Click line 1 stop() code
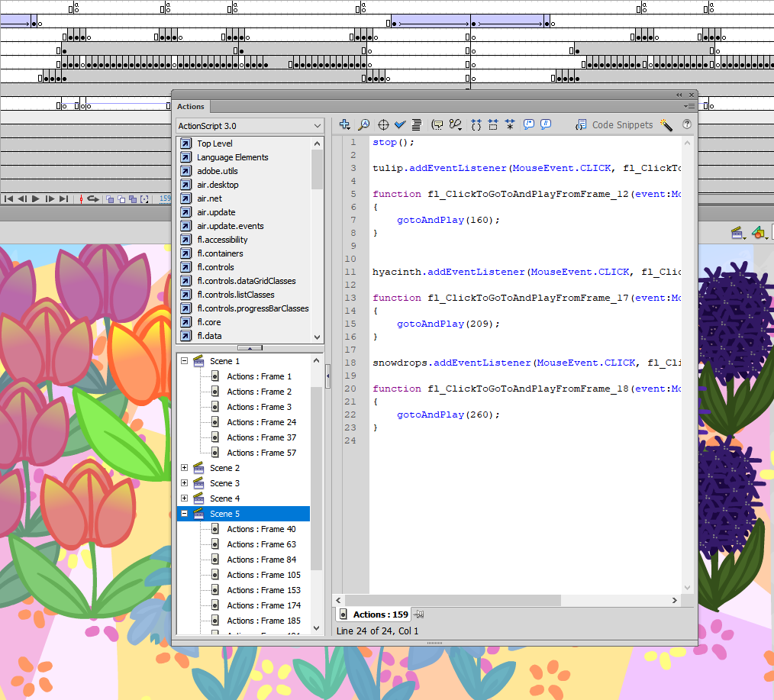Screen dimensions: 774x700 393,142
